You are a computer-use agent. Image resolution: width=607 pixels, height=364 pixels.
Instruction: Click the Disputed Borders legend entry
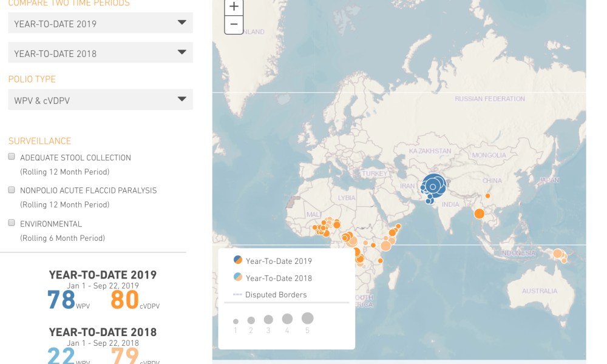276,295
